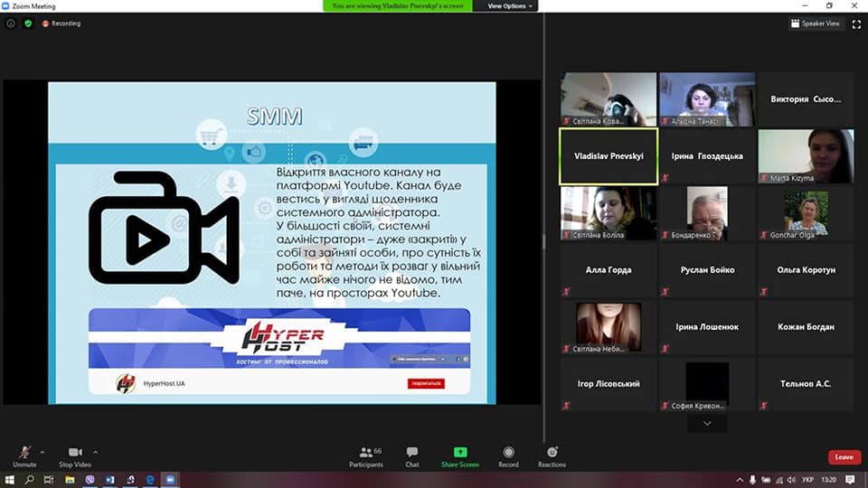Enter full screen mode
The width and height of the screenshot is (868, 488).
pyautogui.click(x=855, y=23)
